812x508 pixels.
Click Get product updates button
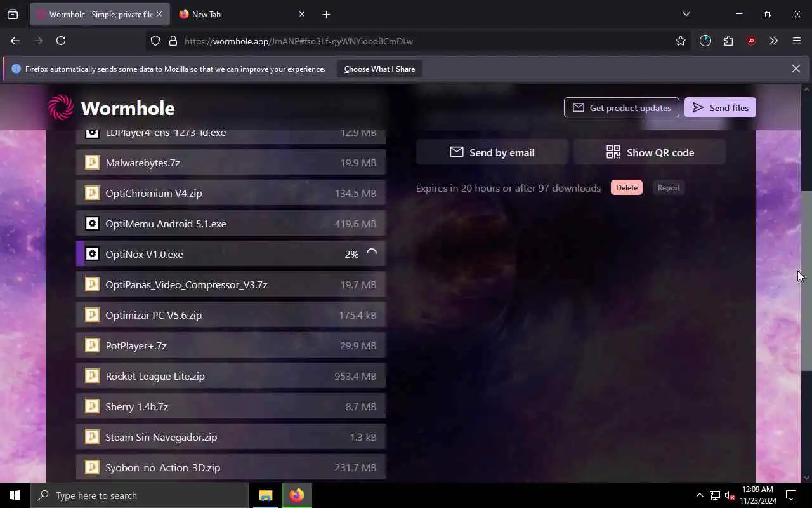(621, 107)
